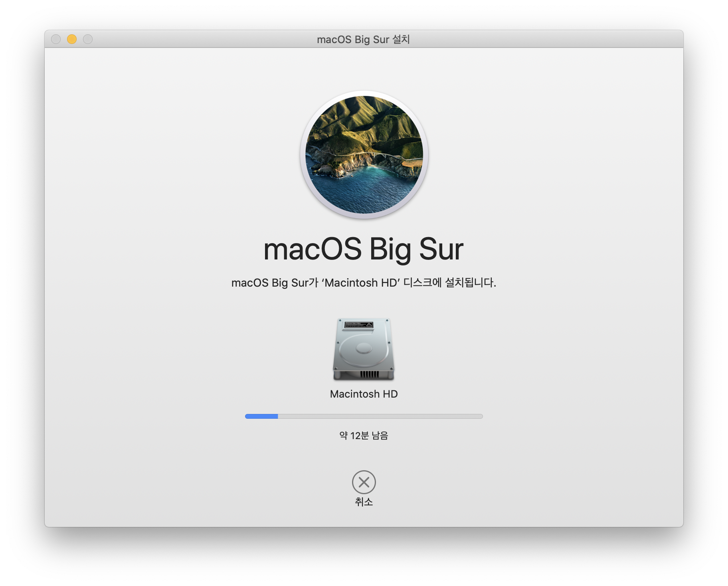Click the macOS Big Sur landscape logo
728x586 pixels.
pyautogui.click(x=364, y=155)
